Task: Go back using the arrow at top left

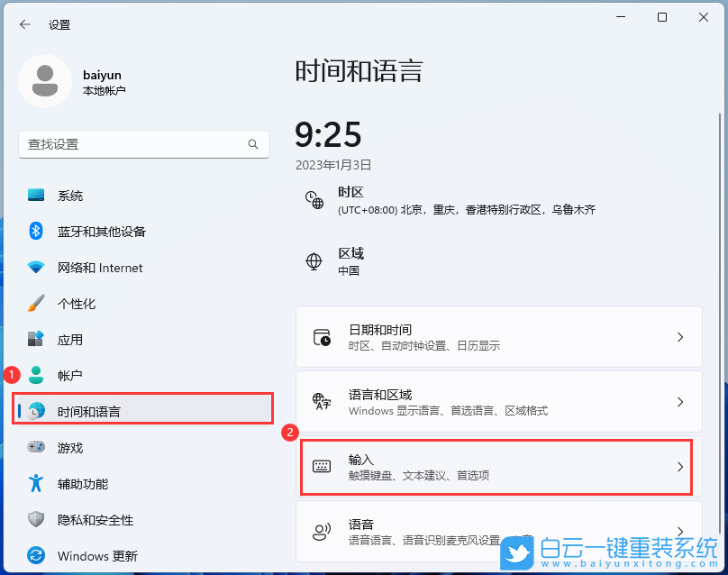Action: [x=25, y=24]
